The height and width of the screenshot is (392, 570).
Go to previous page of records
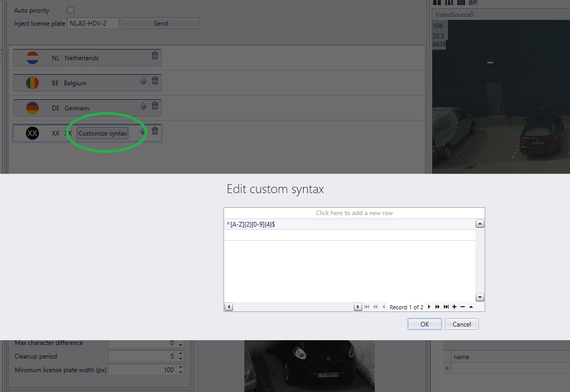375,307
